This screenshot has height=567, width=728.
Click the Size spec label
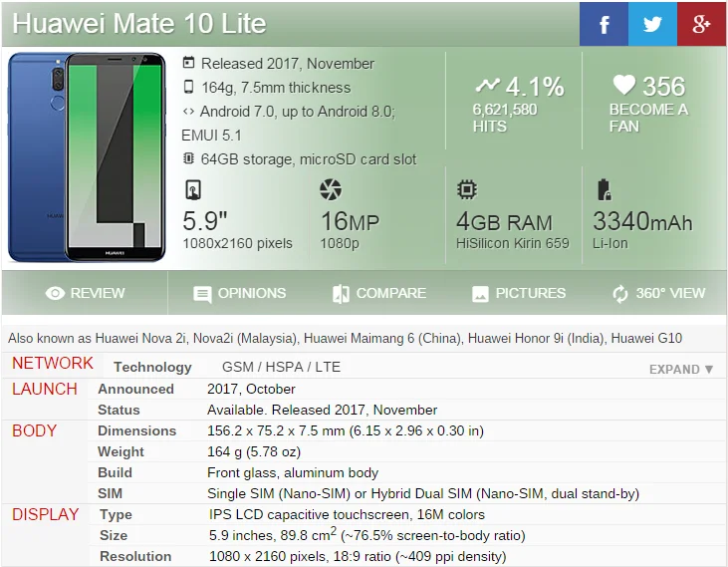click(114, 535)
